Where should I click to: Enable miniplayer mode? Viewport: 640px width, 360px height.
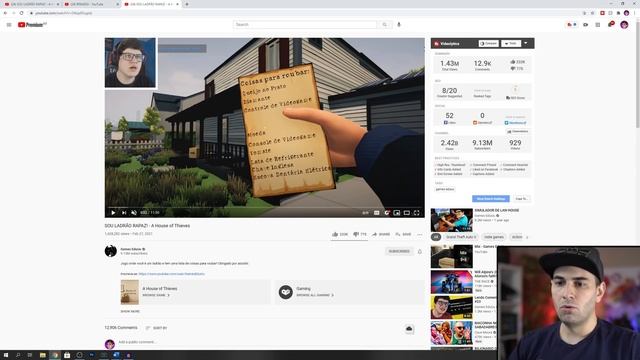[397, 213]
